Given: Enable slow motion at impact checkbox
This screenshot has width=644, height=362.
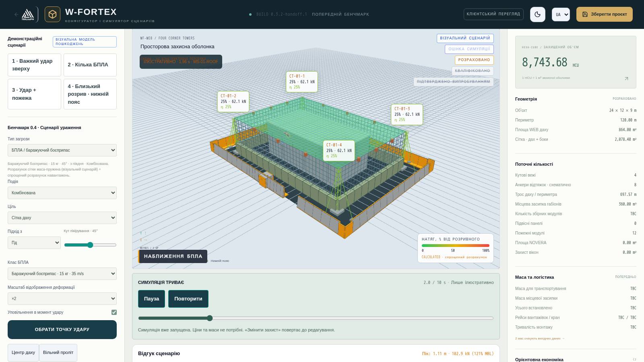Looking at the screenshot, I should click(x=114, y=312).
